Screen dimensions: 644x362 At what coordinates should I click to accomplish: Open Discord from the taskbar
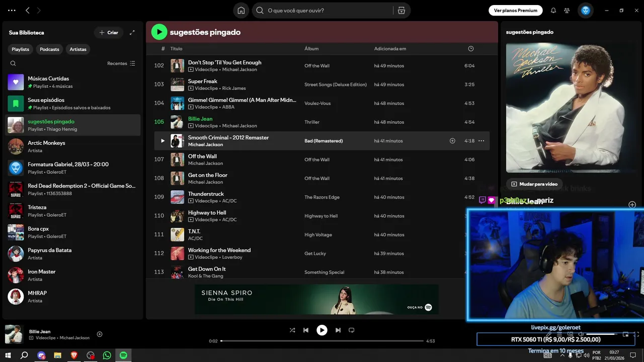41,355
